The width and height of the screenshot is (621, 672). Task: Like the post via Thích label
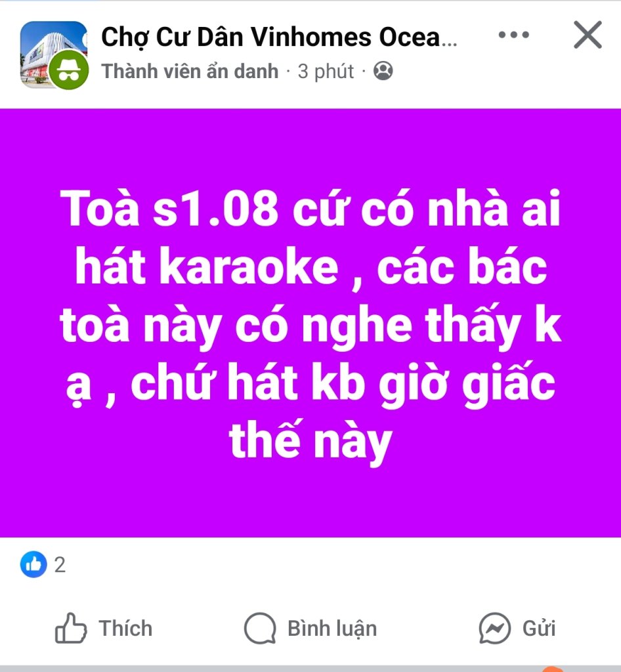pos(125,628)
